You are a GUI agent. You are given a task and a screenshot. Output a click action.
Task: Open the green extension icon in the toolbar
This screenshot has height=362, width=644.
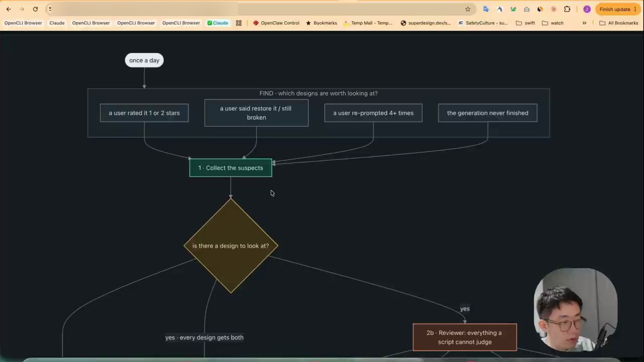coord(513,9)
